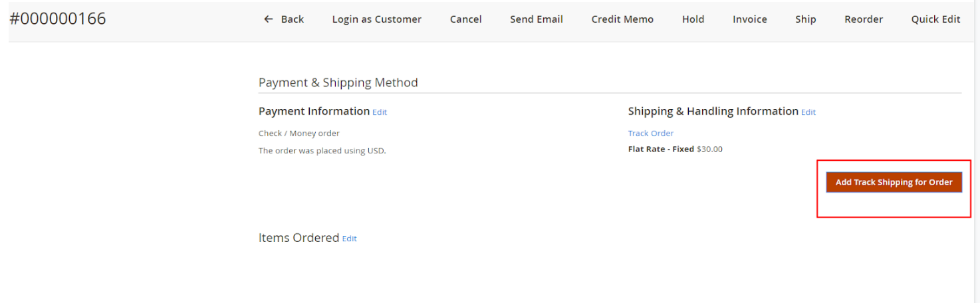Viewport: 980px width, 303px height.
Task: Click the order placed using USD note
Action: [x=322, y=151]
